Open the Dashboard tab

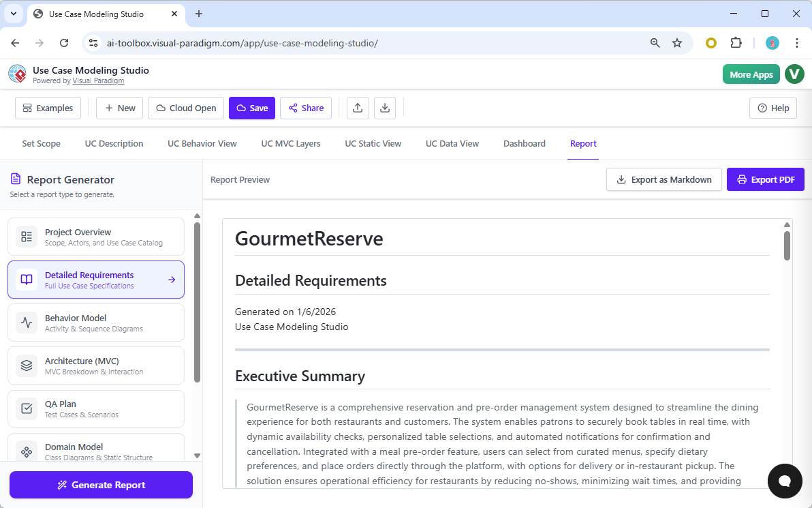tap(524, 144)
